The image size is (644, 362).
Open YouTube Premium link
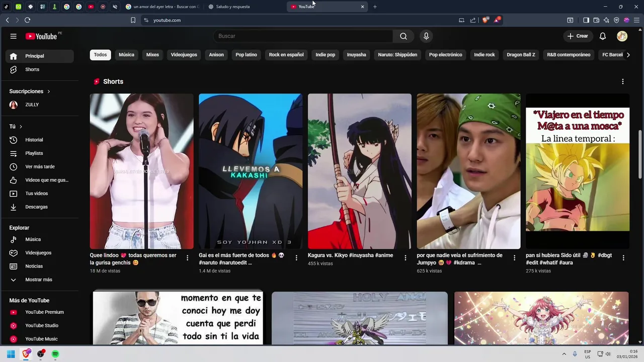point(39,312)
